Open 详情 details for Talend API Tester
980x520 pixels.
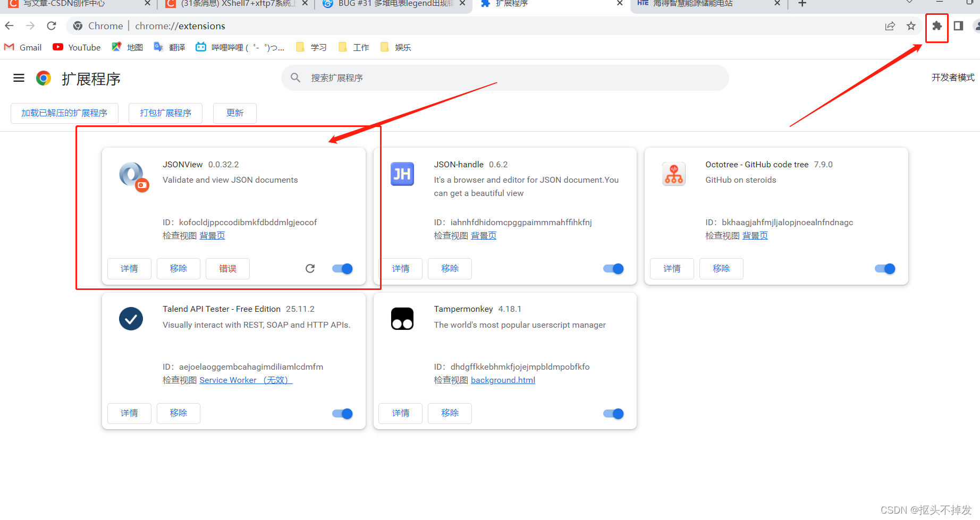[129, 413]
